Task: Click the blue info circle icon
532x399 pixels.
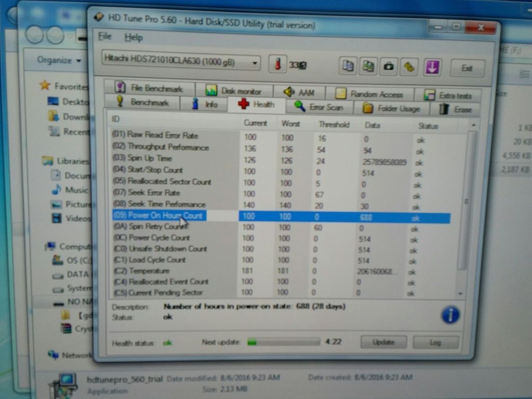Action: (450, 314)
